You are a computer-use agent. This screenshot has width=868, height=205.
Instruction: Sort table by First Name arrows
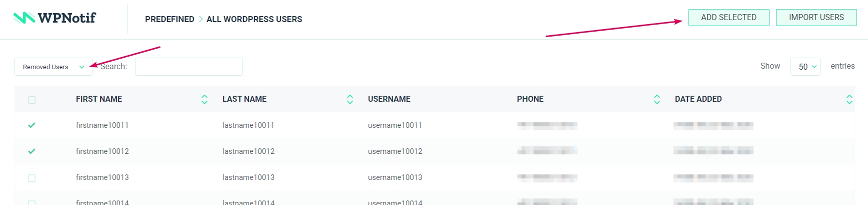coord(204,99)
